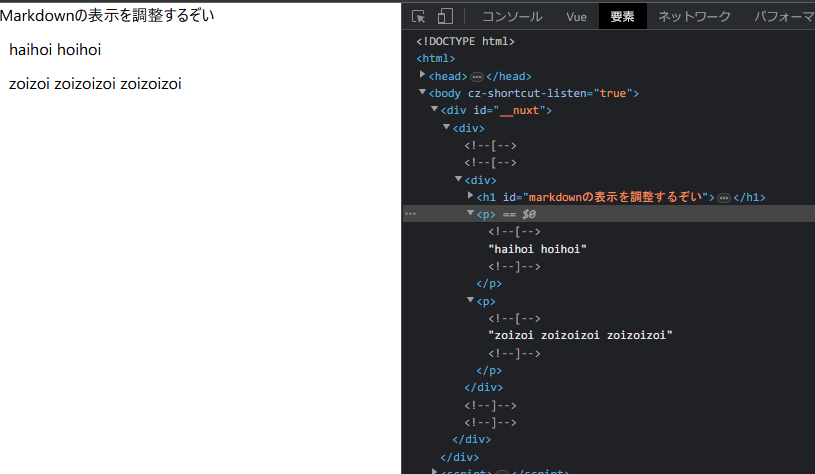Collapse the second p element

pos(470,300)
